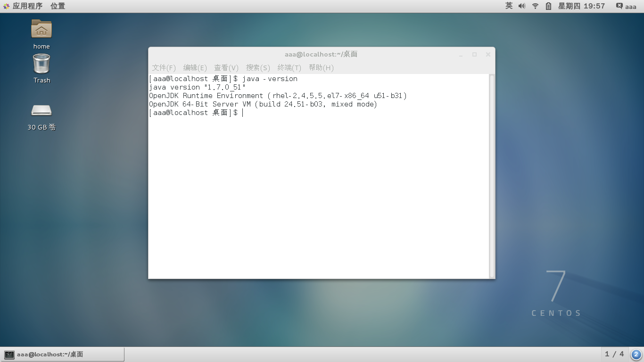Click the java -version command text
This screenshot has height=362, width=644.
click(270, 79)
